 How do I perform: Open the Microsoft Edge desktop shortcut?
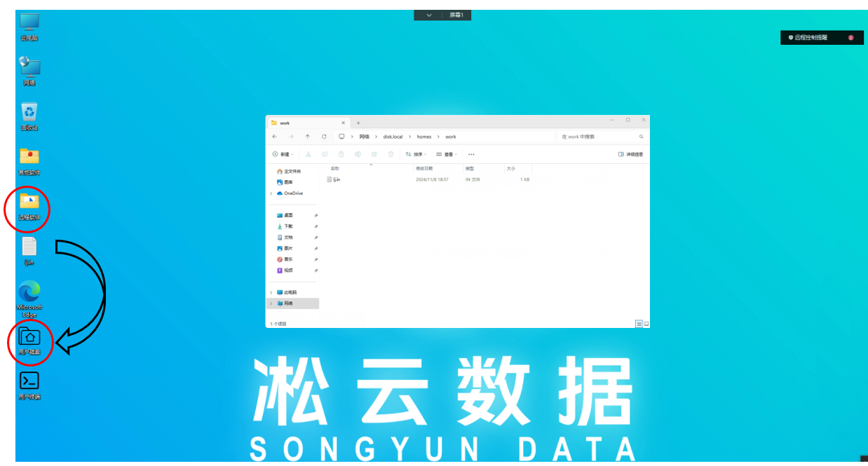29,291
